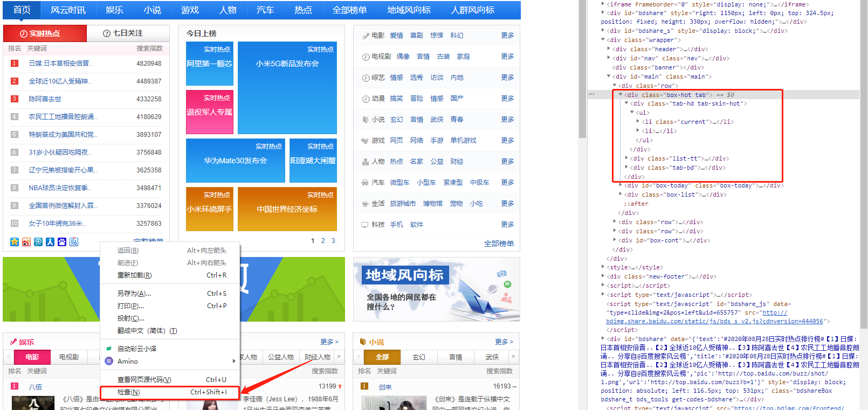Image resolution: width=868 pixels, height=410 pixels.
Task: Click the purple Amino extension icon
Action: 109,361
